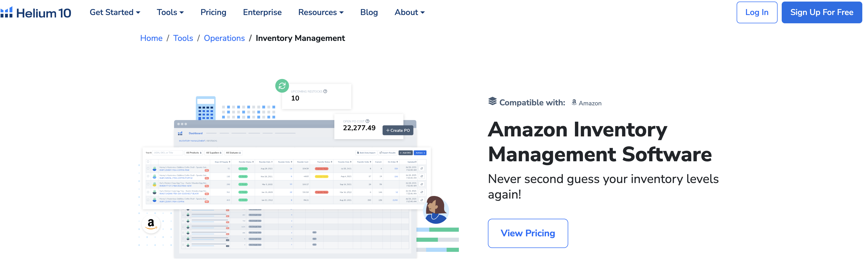Expand the Resources dropdown menu

321,12
